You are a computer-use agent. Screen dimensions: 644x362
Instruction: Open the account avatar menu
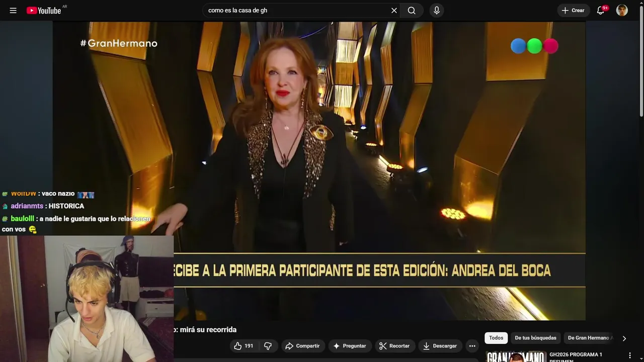point(622,11)
